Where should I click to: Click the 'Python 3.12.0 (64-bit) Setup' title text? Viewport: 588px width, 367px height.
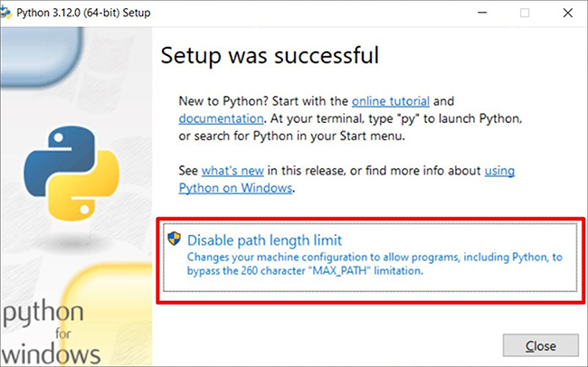click(83, 13)
